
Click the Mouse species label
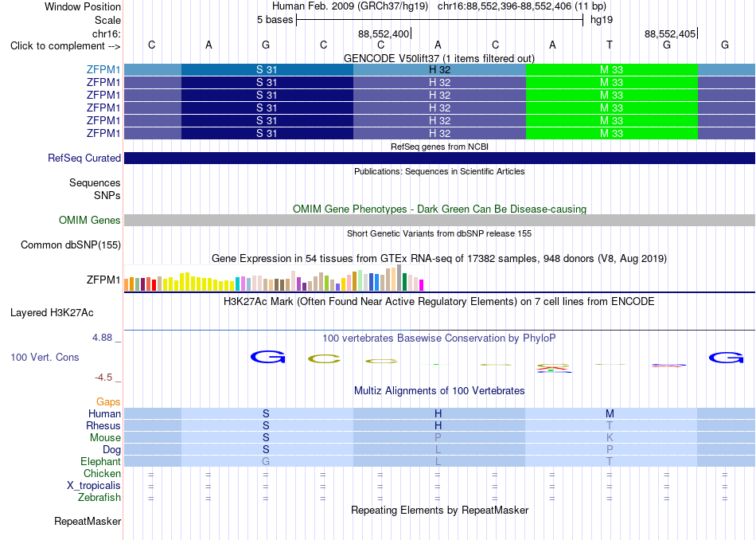click(105, 438)
